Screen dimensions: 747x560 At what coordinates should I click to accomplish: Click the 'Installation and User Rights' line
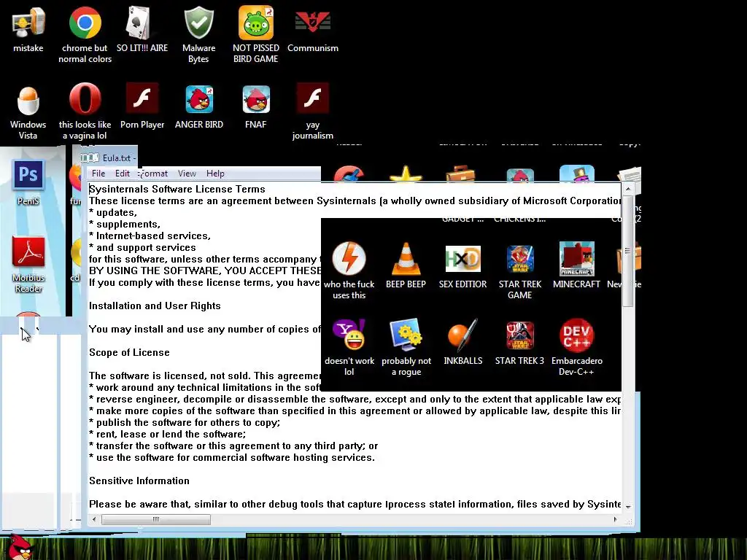[x=155, y=306]
